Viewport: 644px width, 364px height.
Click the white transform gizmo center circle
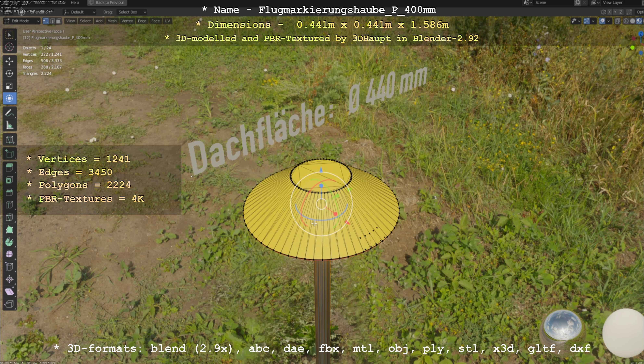point(321,204)
